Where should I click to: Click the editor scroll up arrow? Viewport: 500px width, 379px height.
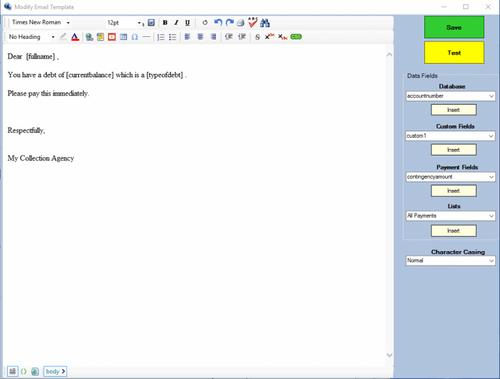(389, 55)
